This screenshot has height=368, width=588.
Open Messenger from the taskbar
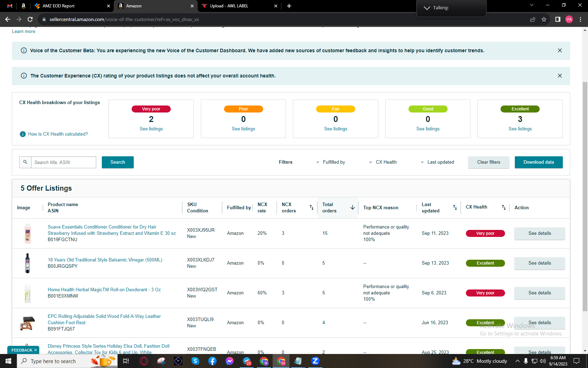(230, 361)
